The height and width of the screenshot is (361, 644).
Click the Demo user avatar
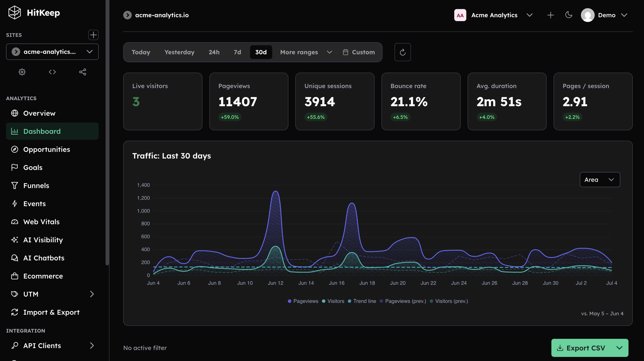(x=588, y=15)
